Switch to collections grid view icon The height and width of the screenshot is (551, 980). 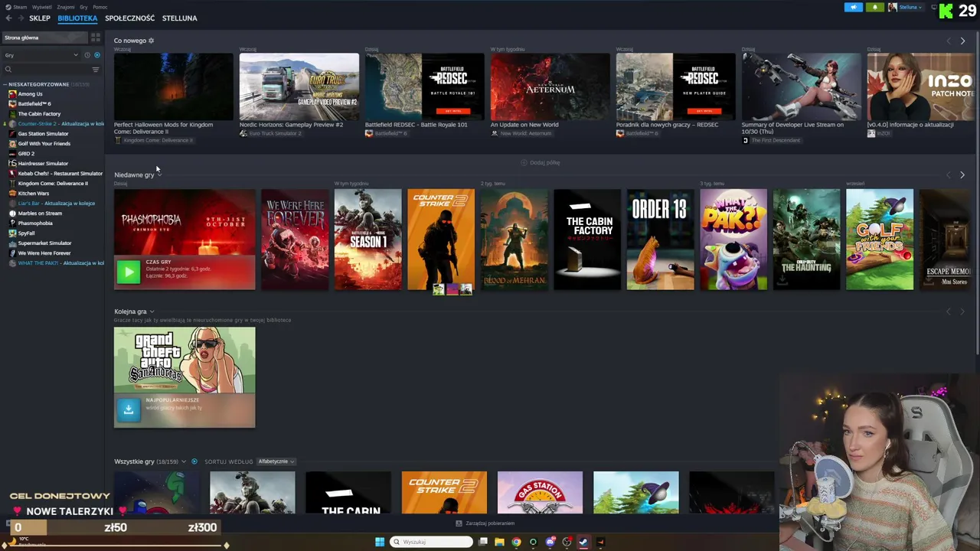pyautogui.click(x=96, y=37)
